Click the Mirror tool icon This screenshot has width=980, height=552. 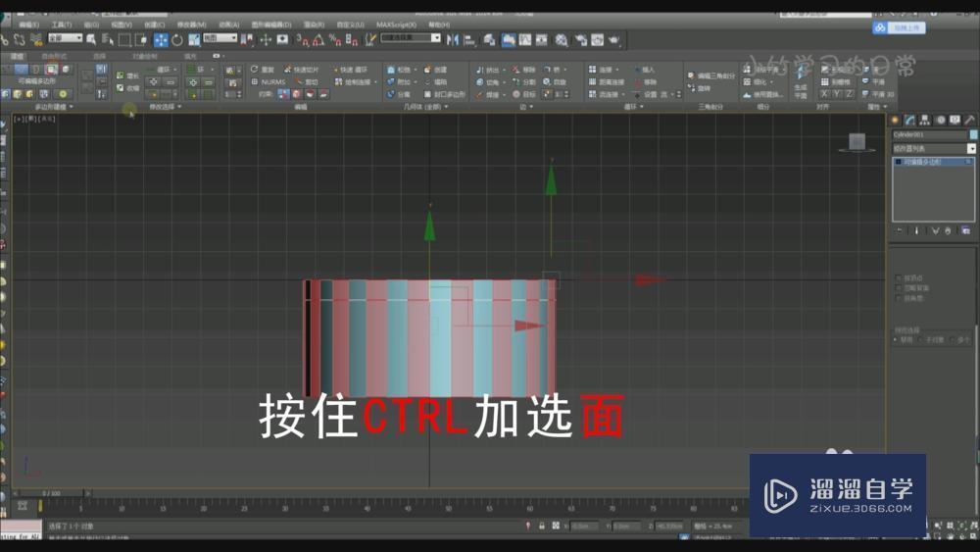453,40
